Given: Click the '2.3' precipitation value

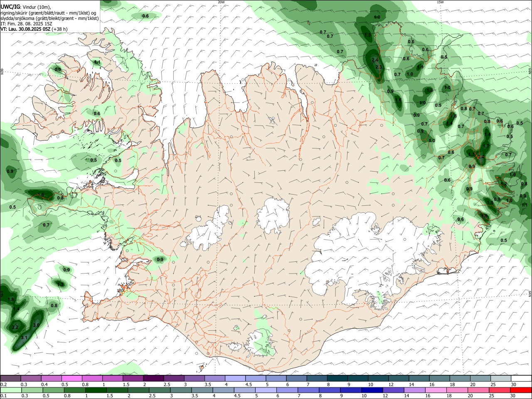Looking at the screenshot, I should pyautogui.click(x=379, y=67).
